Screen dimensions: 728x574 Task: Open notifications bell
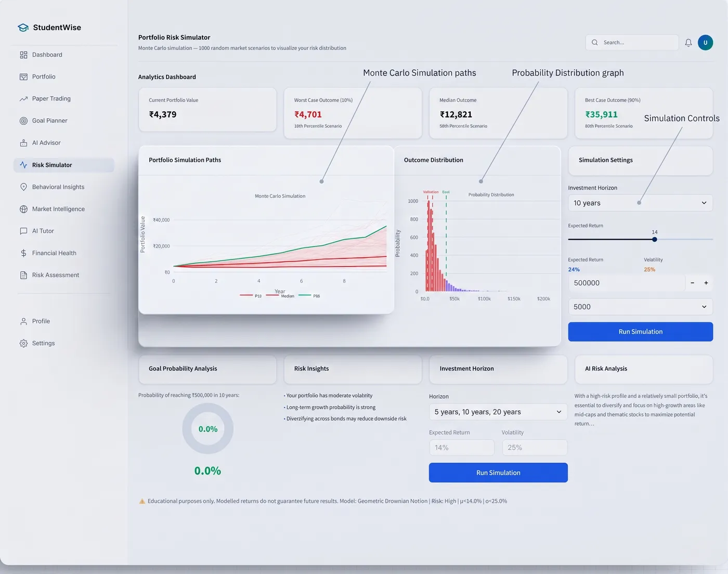(688, 43)
